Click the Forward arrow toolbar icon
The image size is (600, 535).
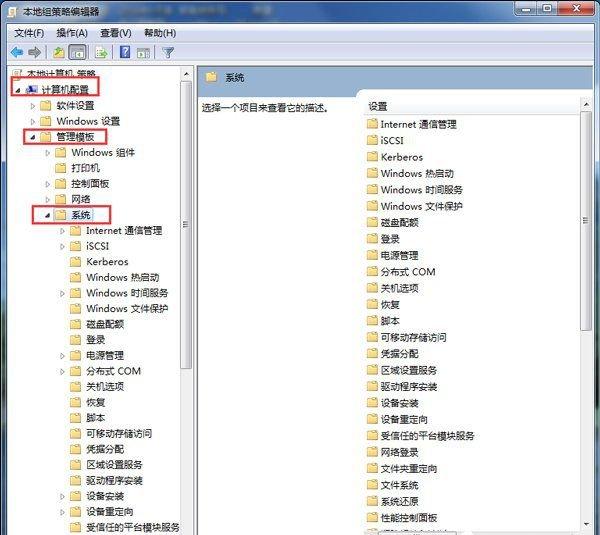[x=35, y=52]
